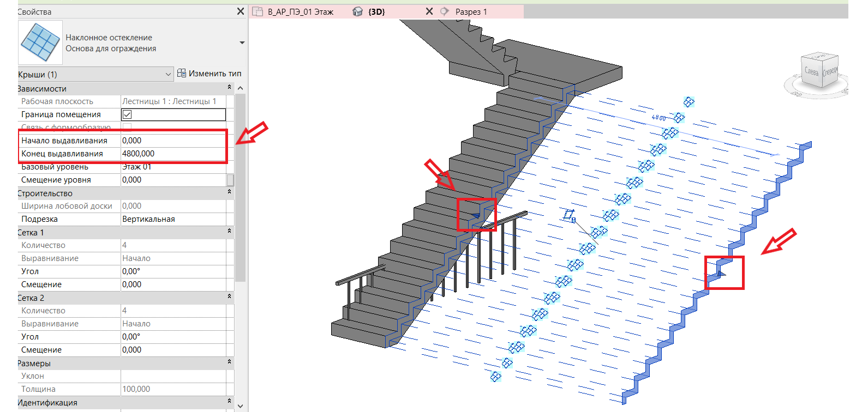The height and width of the screenshot is (412, 868).
Task: Click the small button beside Смещение уровня
Action: tap(230, 180)
